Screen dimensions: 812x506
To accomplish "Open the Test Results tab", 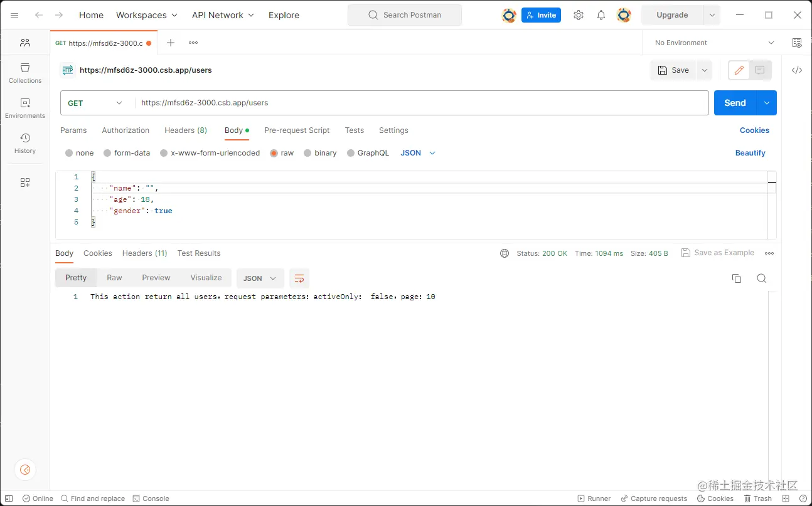I will (199, 253).
